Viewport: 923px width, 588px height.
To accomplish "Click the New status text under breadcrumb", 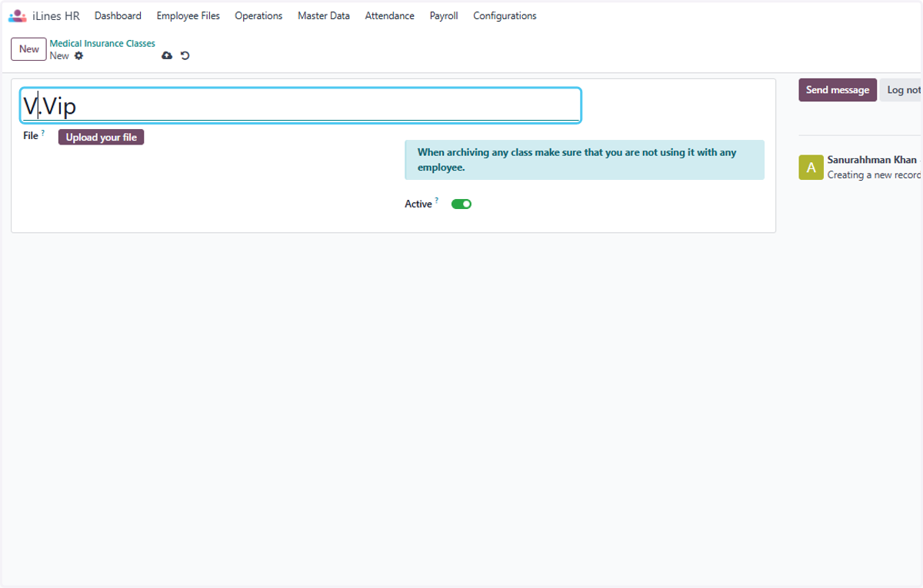I will tap(59, 56).
